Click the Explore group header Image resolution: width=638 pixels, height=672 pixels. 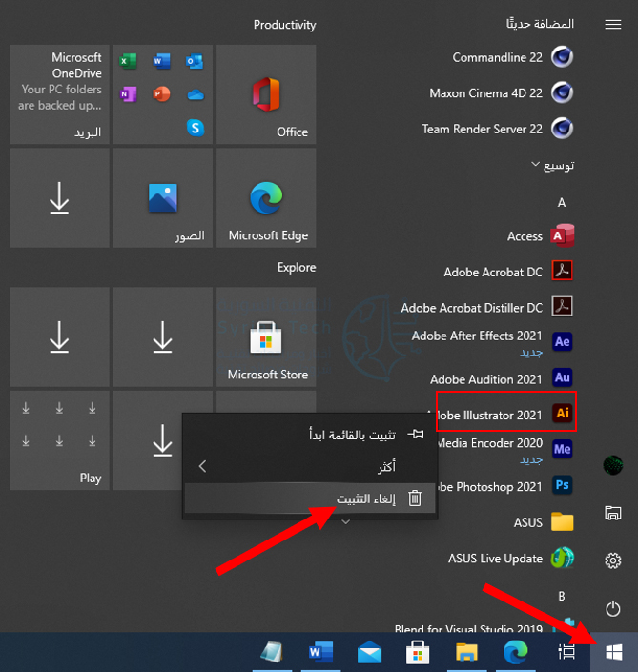[x=297, y=267]
